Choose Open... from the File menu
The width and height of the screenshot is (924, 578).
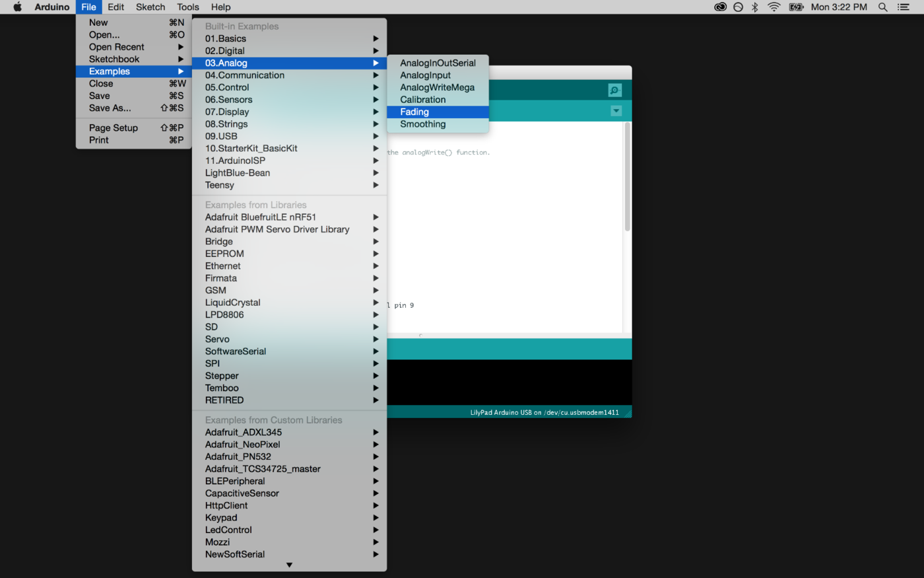pos(133,34)
